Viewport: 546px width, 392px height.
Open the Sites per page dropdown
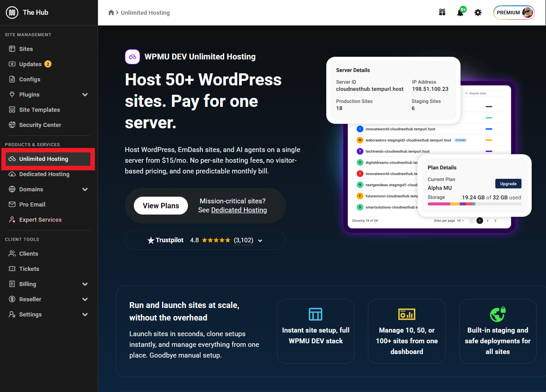coord(461,220)
